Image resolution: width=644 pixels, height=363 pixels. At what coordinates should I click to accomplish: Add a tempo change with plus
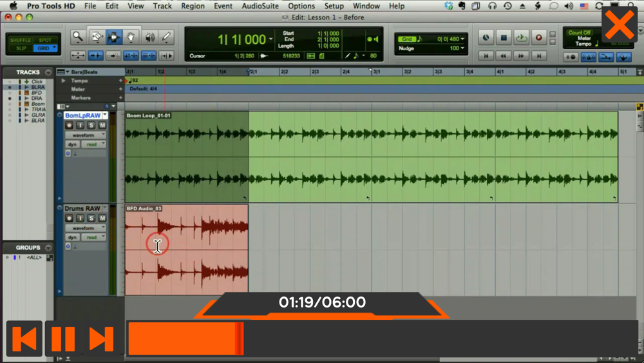(121, 81)
